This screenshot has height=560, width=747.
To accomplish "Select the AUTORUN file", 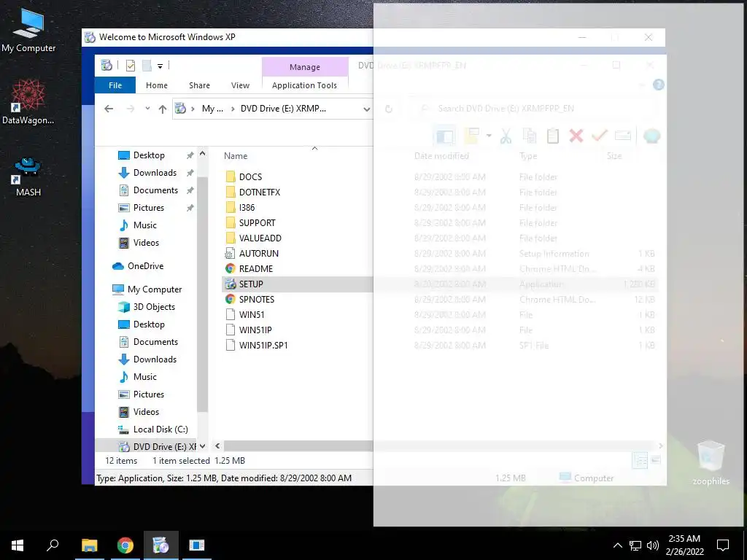I will click(259, 253).
